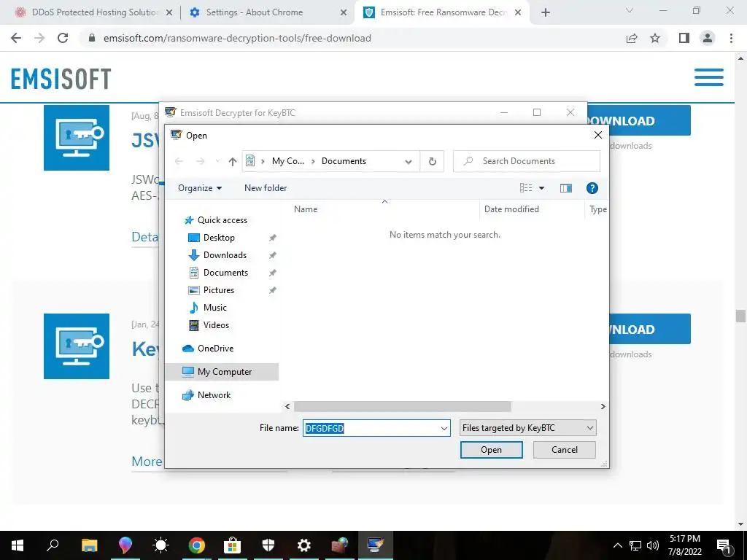The height and width of the screenshot is (560, 747).
Task: Toggle Chrome side panel icon
Action: pos(684,38)
